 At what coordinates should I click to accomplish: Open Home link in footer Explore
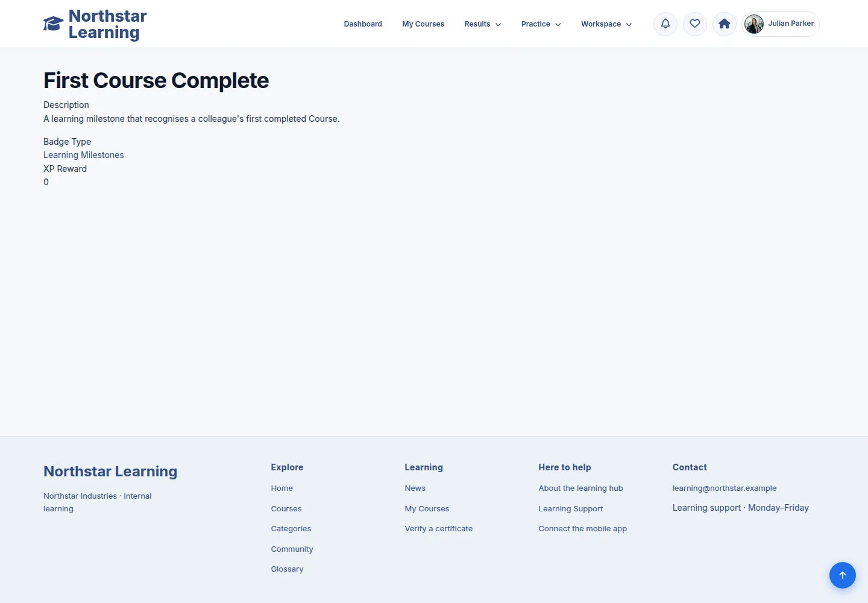(x=281, y=488)
